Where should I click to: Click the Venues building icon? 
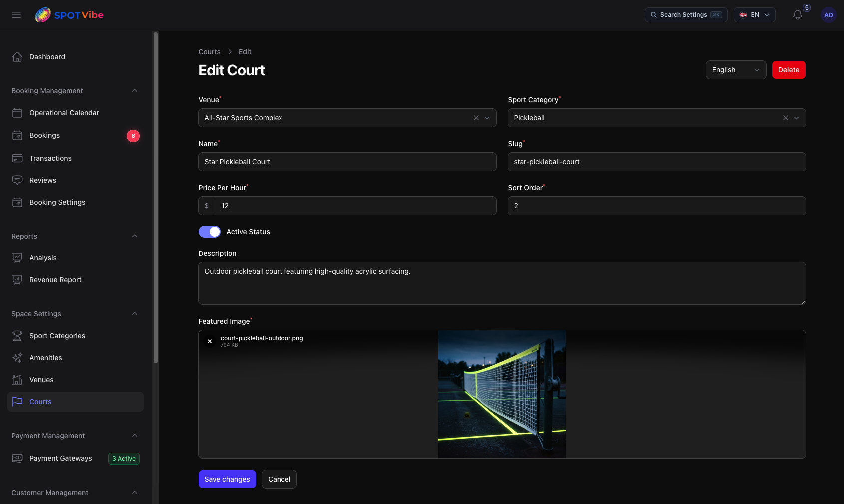[17, 380]
